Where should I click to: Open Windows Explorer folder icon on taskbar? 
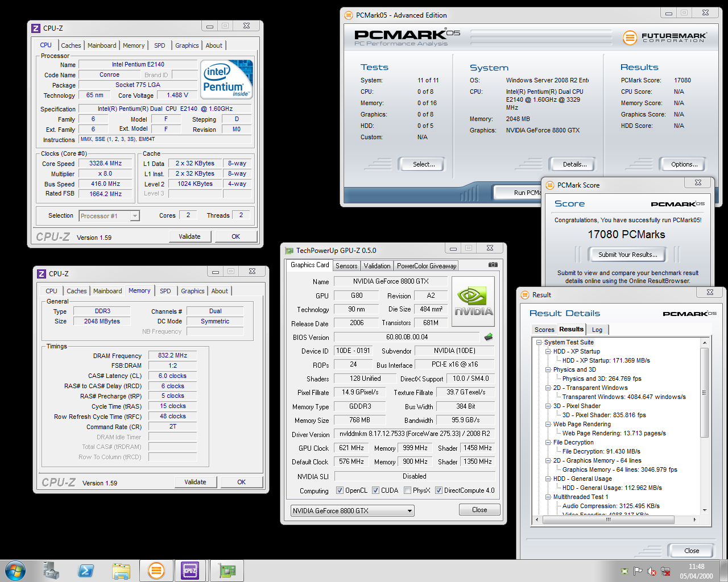pyautogui.click(x=121, y=571)
